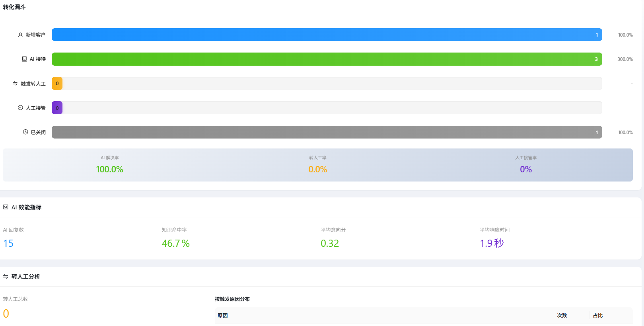This screenshot has width=644, height=326.
Task: Click the clock icon beside 已关闭
Action: click(25, 132)
